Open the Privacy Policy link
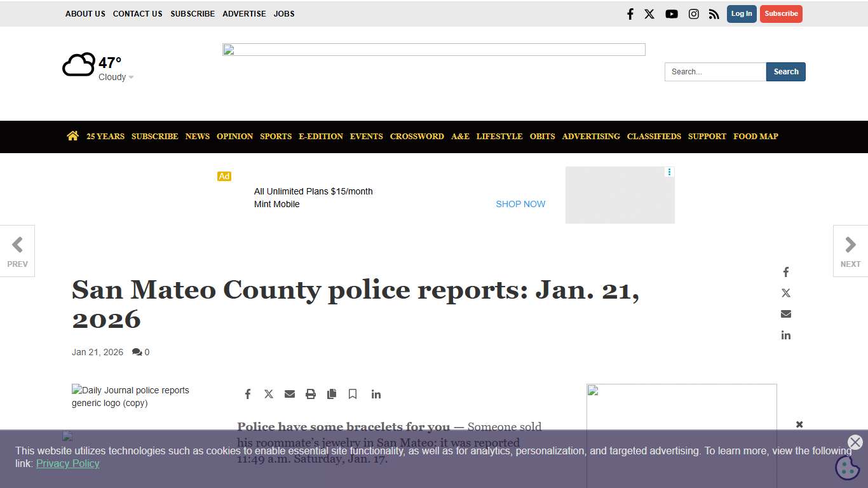The width and height of the screenshot is (868, 488). [67, 463]
